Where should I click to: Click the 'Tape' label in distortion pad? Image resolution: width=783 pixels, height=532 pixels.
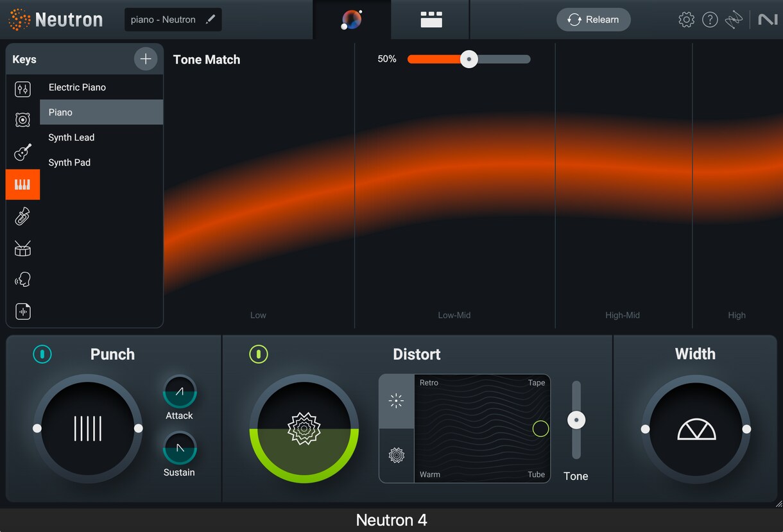coord(537,382)
